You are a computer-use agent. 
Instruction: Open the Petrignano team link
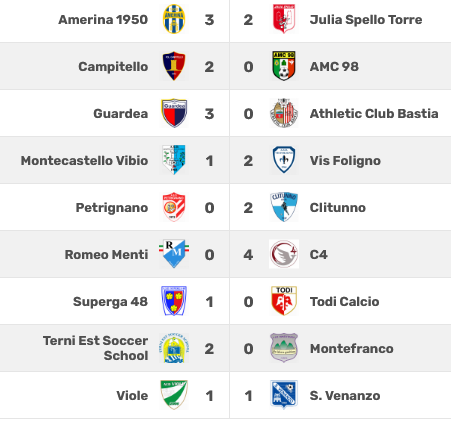(x=112, y=208)
